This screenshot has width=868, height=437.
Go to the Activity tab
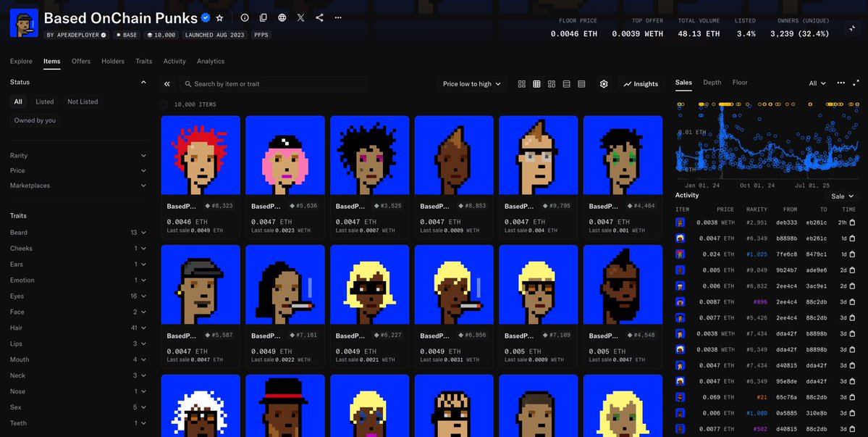[x=174, y=62]
